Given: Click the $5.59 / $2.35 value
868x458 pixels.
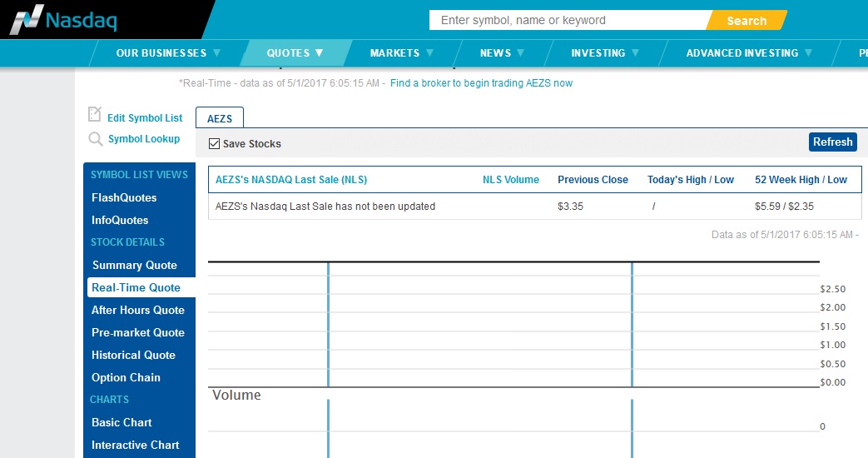Looking at the screenshot, I should tap(784, 206).
